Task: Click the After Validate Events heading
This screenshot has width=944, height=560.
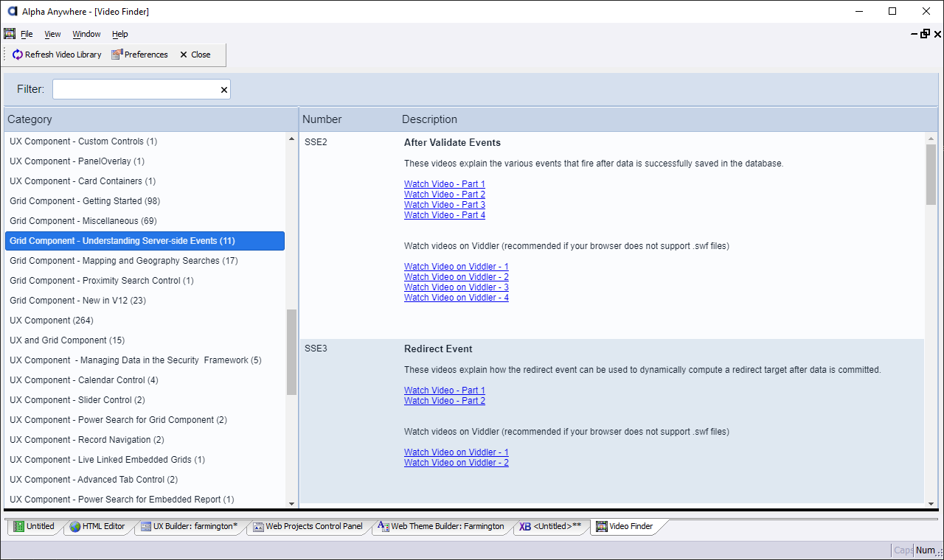Action: (452, 143)
